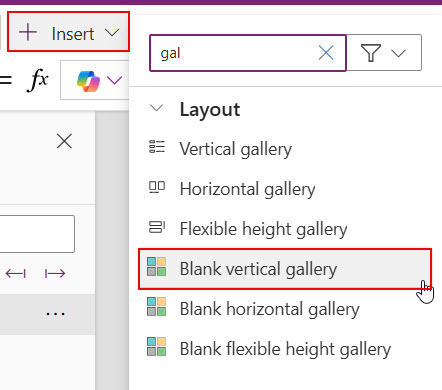Image resolution: width=442 pixels, height=390 pixels.
Task: Open the ellipsis more options menu
Action: coord(55,314)
